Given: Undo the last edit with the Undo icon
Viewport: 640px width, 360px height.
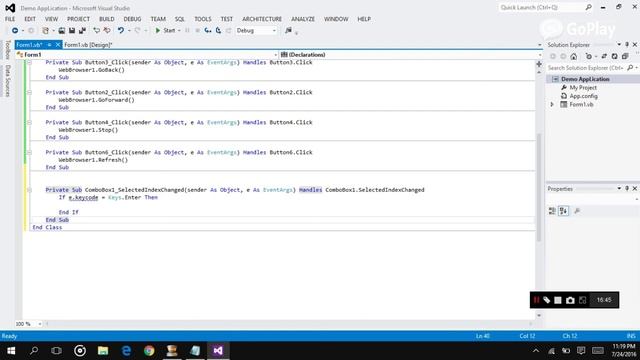Looking at the screenshot, I should pyautogui.click(x=121, y=31).
